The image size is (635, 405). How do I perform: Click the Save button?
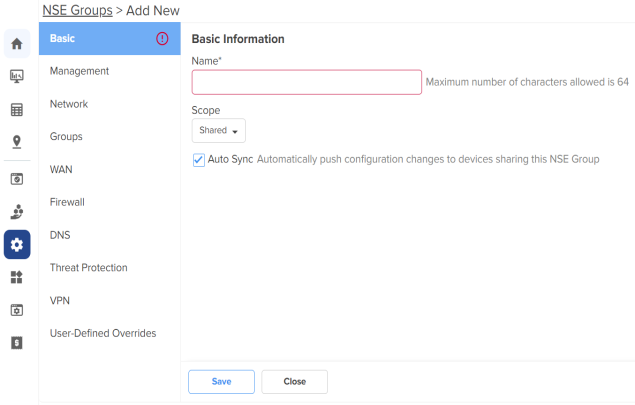pyautogui.click(x=222, y=382)
